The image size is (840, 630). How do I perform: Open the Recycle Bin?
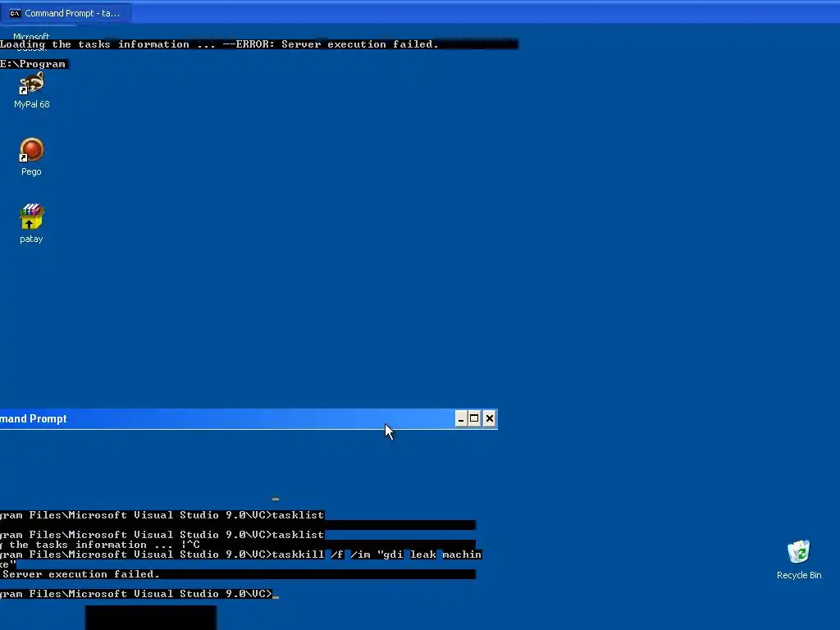[799, 559]
